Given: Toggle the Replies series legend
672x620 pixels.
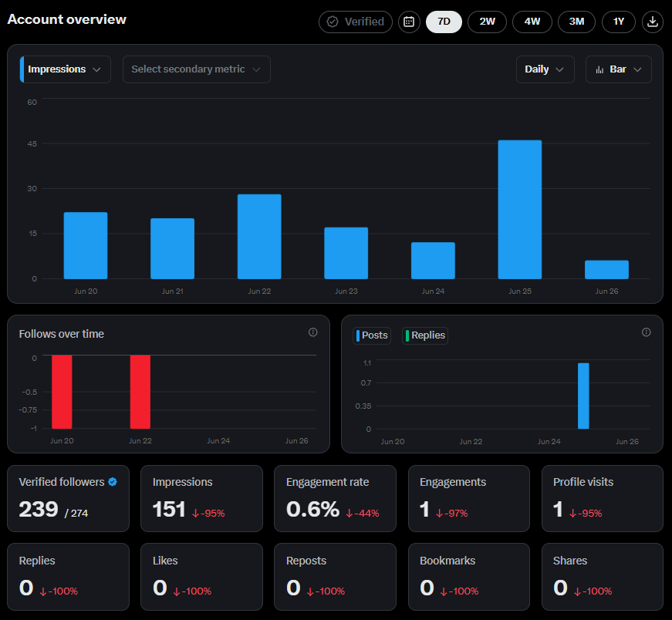Looking at the screenshot, I should point(425,335).
